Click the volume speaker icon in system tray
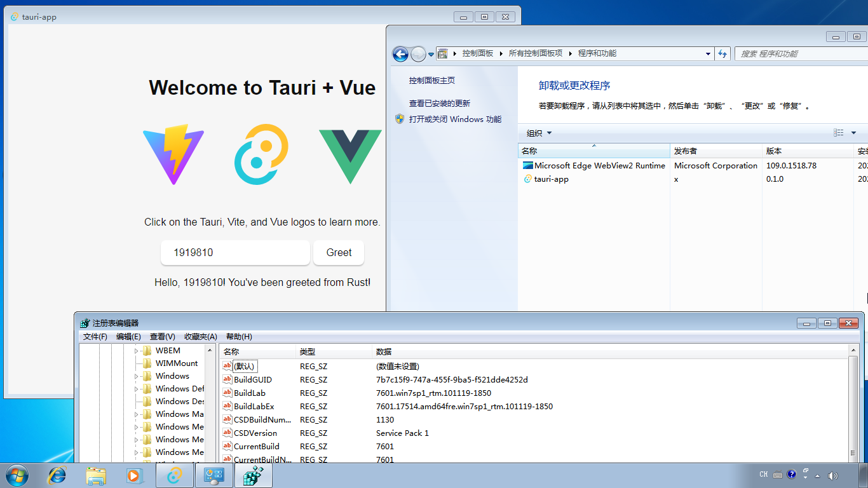This screenshot has width=868, height=488. point(832,475)
